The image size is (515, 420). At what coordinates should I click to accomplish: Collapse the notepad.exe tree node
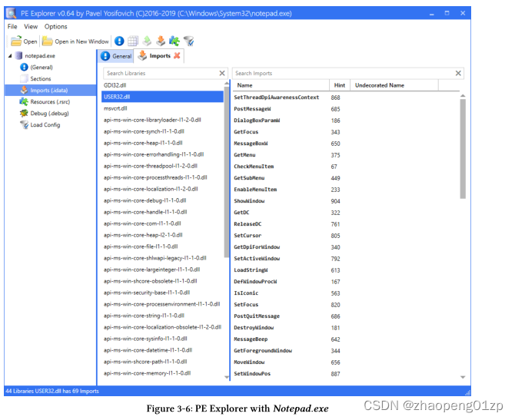pos(10,56)
